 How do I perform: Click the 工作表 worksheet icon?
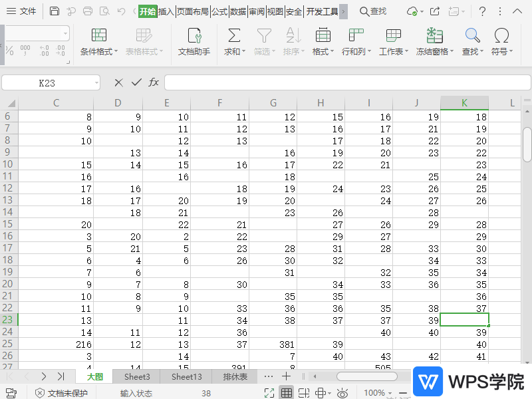[x=394, y=36]
